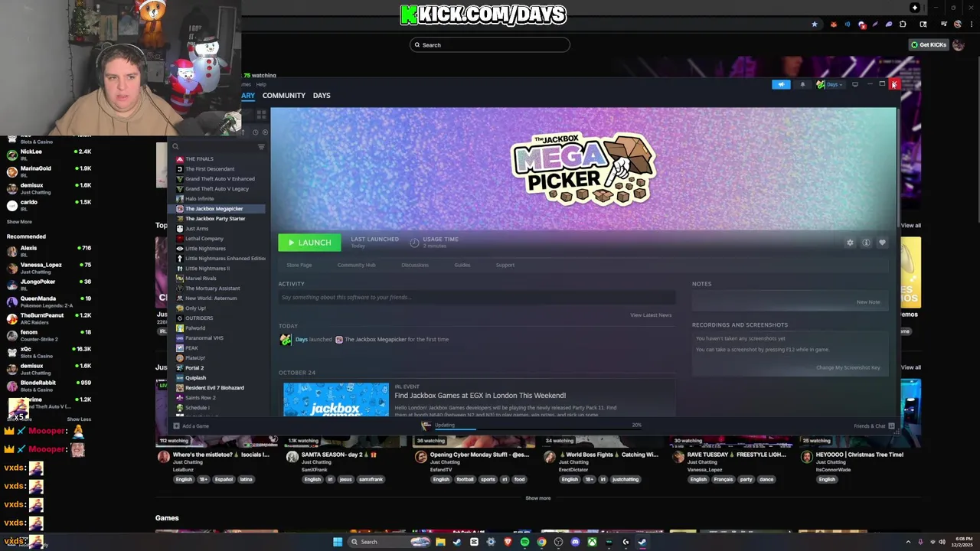Open the DAYS profile tab in Steam
980x551 pixels.
pos(322,96)
